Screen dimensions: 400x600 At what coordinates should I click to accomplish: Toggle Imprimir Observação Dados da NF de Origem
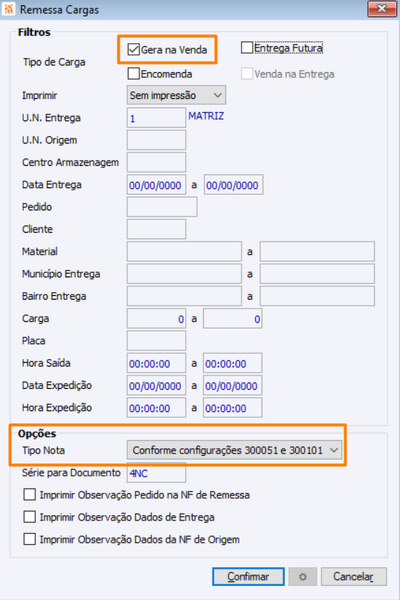click(29, 539)
